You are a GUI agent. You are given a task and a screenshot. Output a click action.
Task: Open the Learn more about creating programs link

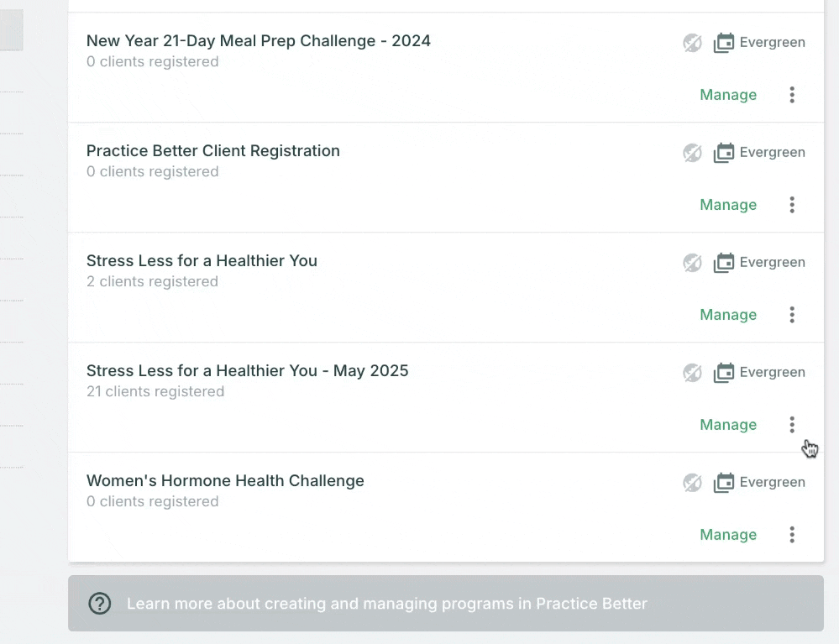point(387,604)
